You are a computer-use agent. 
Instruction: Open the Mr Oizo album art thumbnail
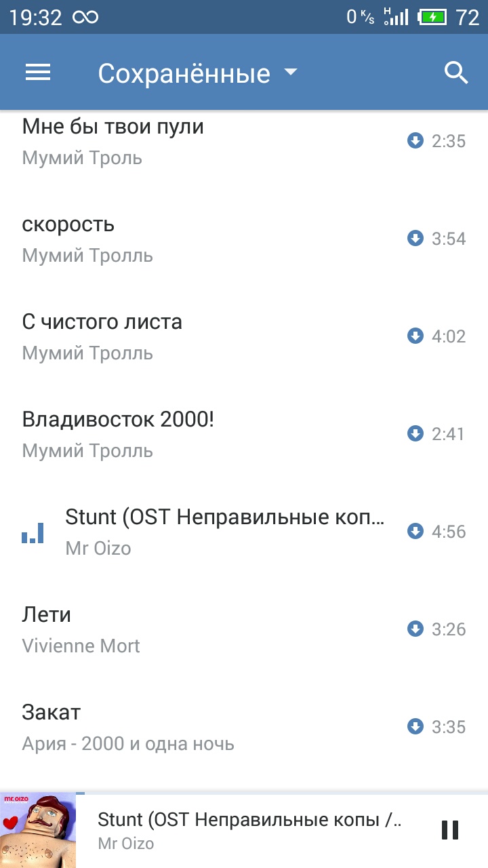(38, 831)
